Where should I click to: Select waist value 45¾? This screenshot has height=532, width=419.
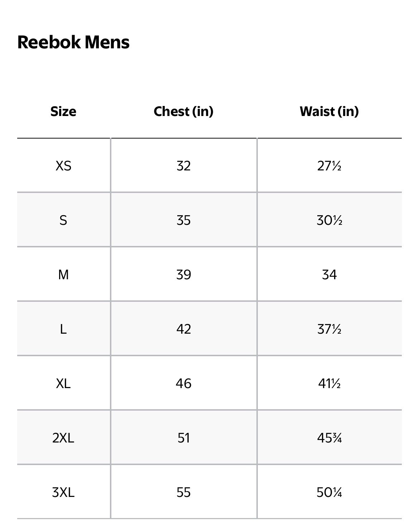click(329, 438)
